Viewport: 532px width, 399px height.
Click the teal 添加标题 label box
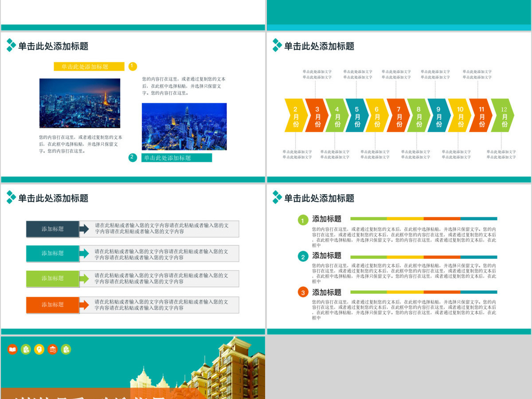click(52, 253)
